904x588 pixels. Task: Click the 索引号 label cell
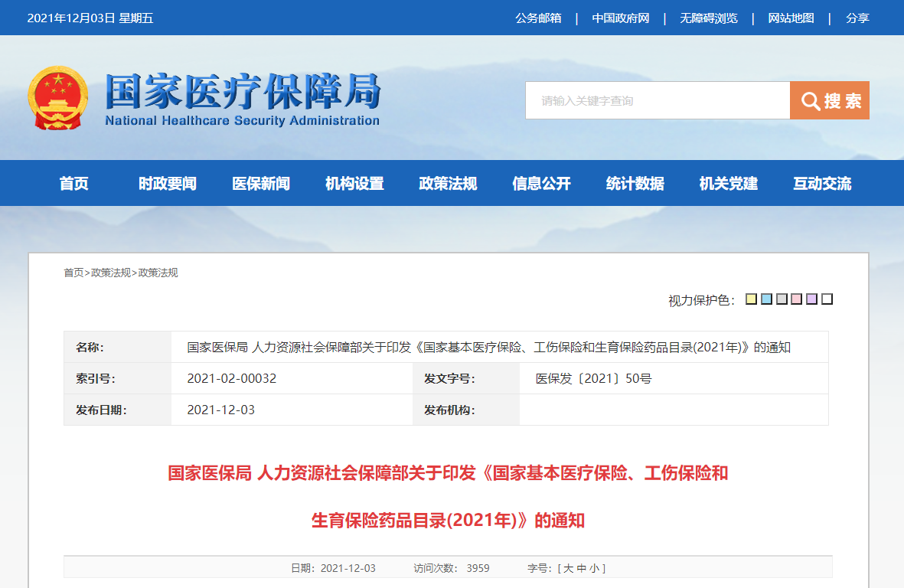coord(118,379)
